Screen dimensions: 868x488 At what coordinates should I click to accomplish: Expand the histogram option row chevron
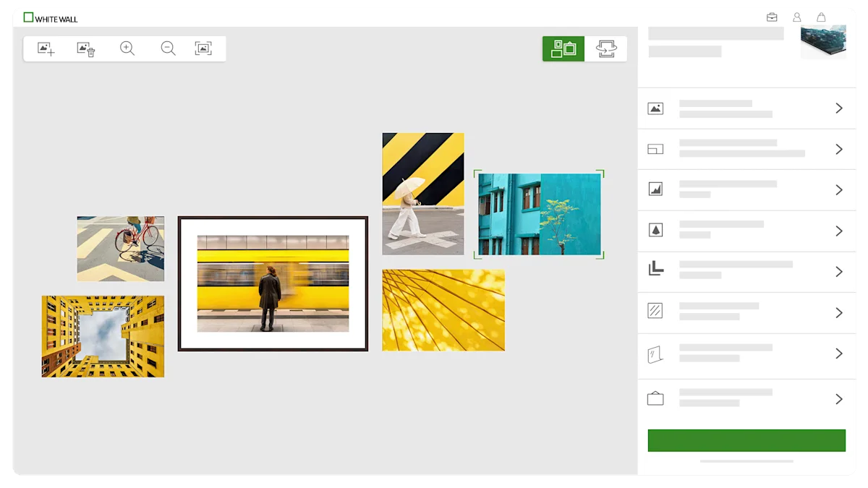(x=839, y=189)
